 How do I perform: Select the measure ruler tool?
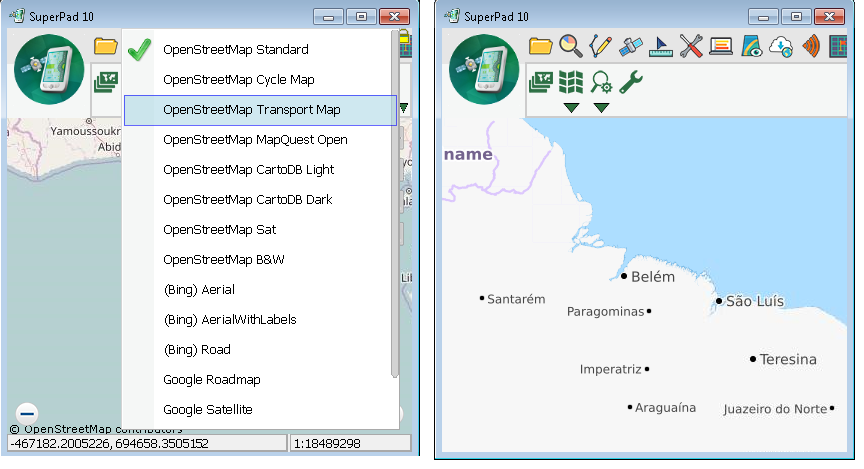661,47
